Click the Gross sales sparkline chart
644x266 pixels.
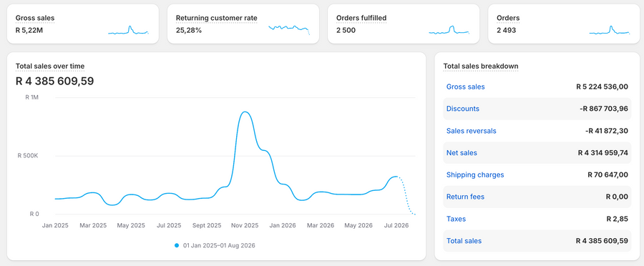point(129,30)
